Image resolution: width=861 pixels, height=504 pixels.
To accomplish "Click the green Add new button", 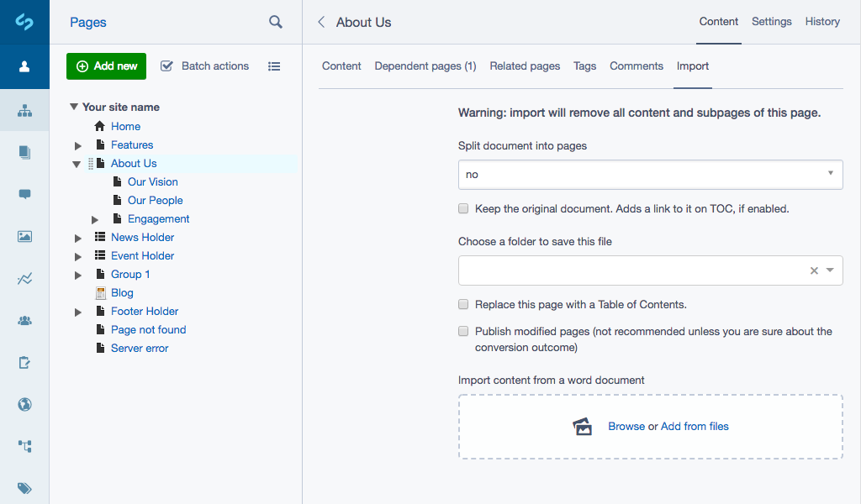I will tap(106, 66).
